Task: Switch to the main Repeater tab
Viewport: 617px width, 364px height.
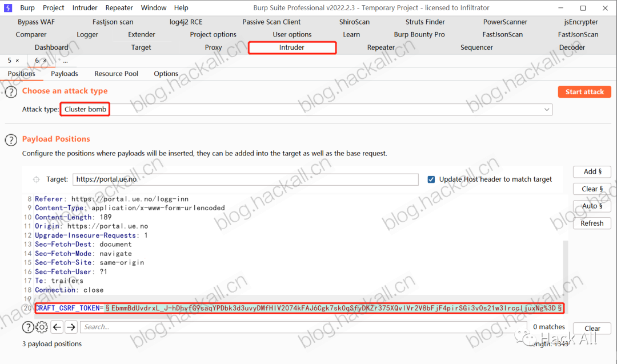Action: [x=381, y=47]
